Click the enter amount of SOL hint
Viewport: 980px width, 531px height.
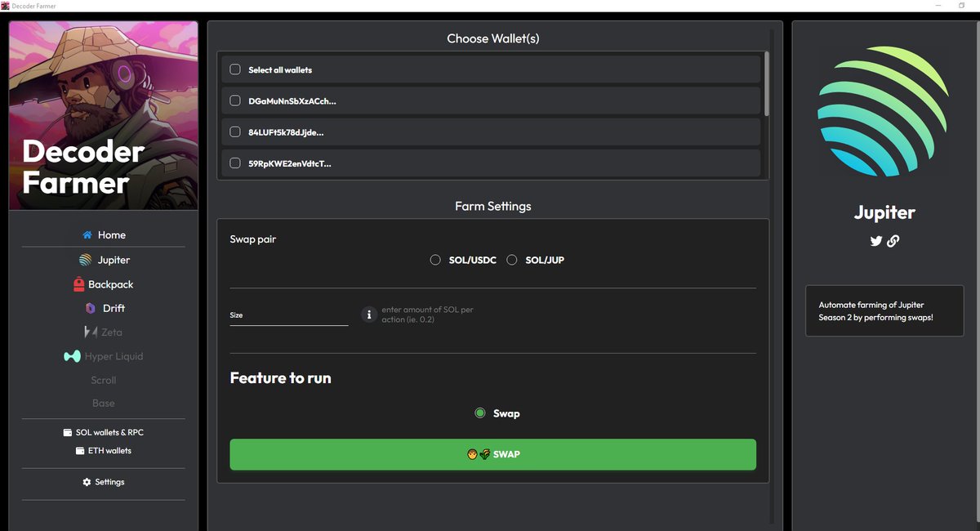coord(428,315)
